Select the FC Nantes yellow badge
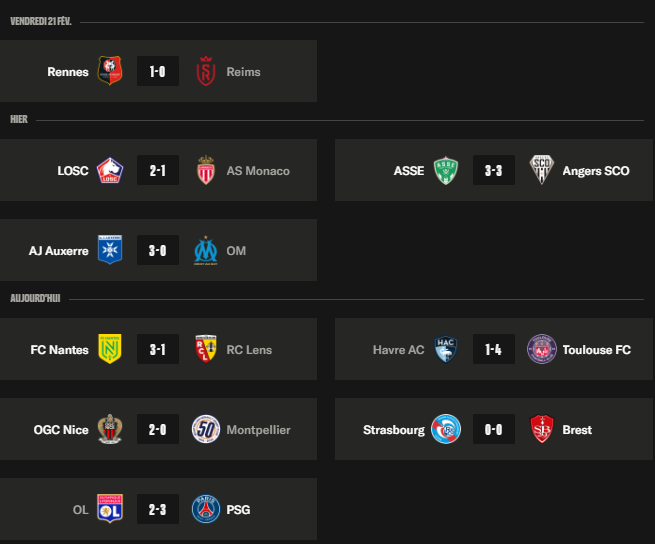Image resolution: width=655 pixels, height=544 pixels. coord(109,350)
